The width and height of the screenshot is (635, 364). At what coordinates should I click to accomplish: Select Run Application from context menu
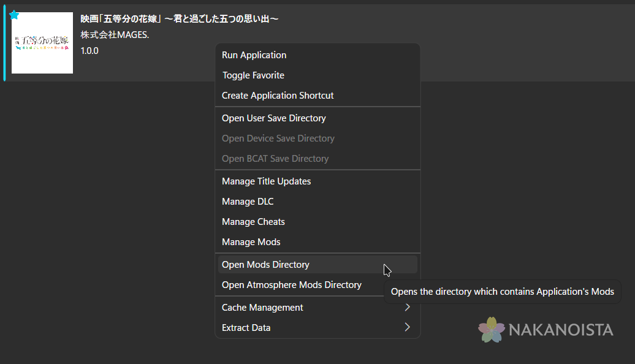point(254,55)
